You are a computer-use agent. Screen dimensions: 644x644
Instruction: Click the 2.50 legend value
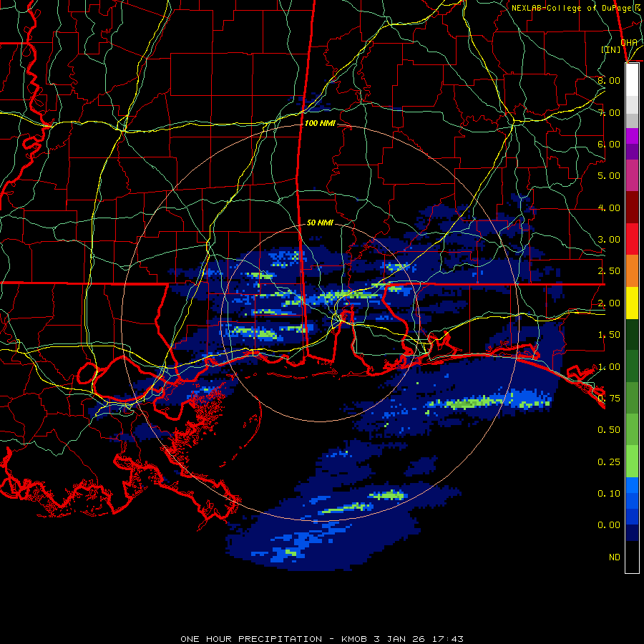(x=609, y=271)
